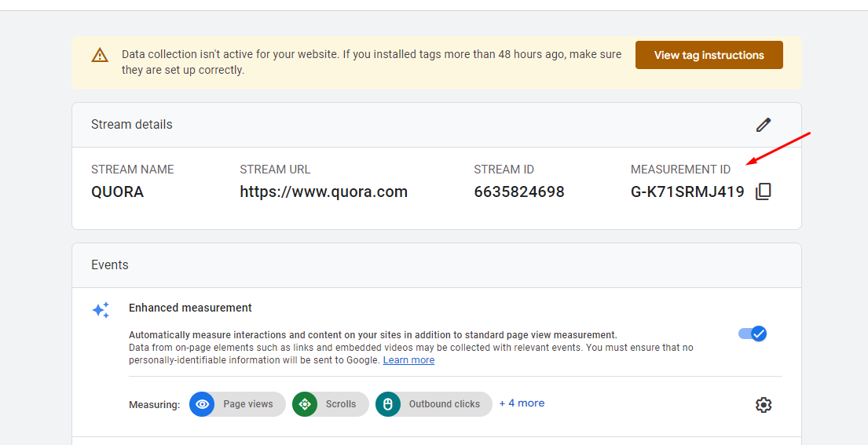Click the sparkle Enhanced measurement icon
868x445 pixels.
[101, 310]
